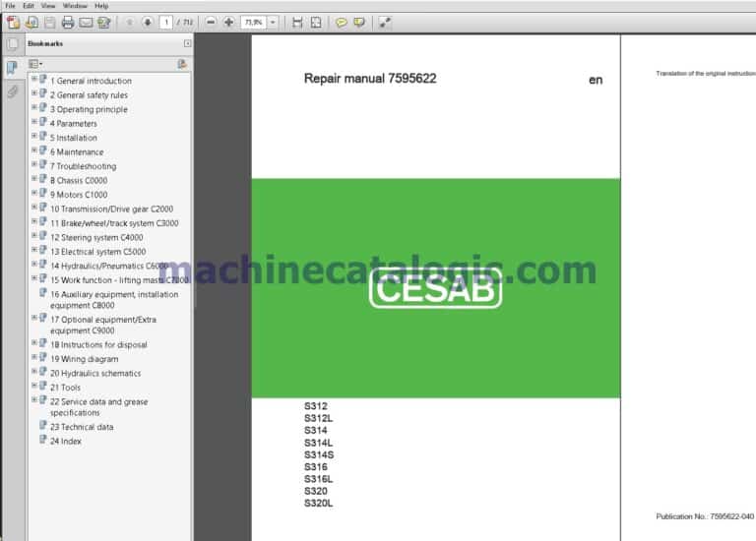Click the Fit one full page icon
The image size is (756, 541).
point(316,23)
